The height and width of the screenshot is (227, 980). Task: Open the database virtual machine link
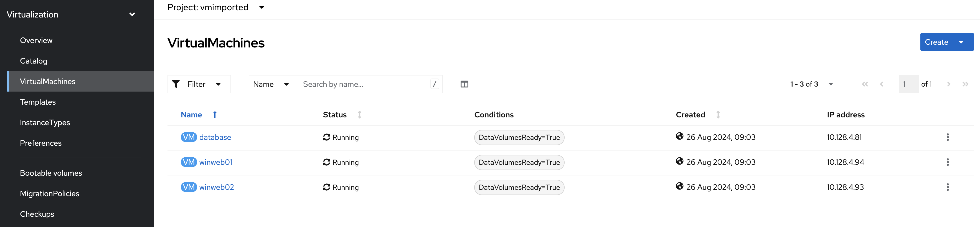click(215, 137)
